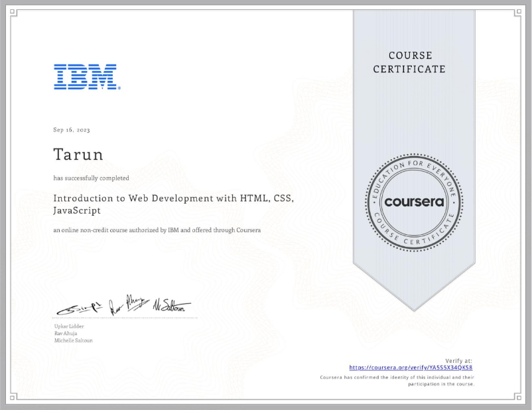This screenshot has height=410, width=532.
Task: Click the name Rav Ahuja
Action: [66, 333]
